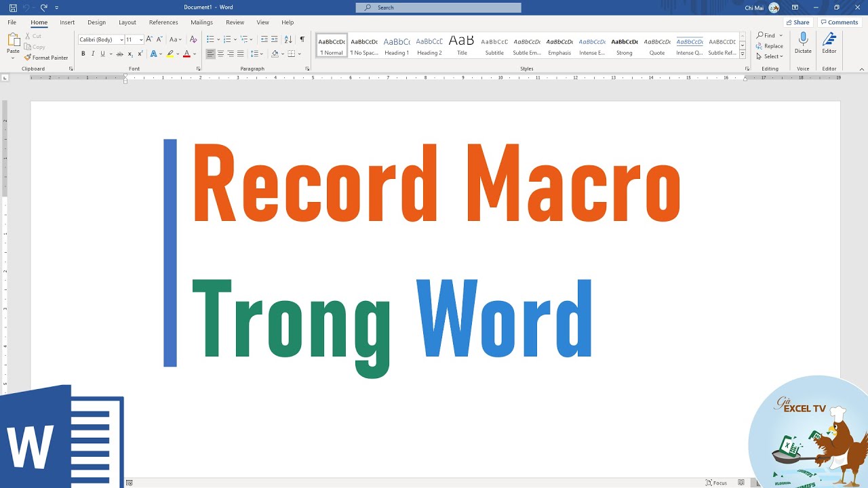Click the Redo icon in Quick Access
Image resolution: width=868 pixels, height=488 pixels.
point(44,7)
